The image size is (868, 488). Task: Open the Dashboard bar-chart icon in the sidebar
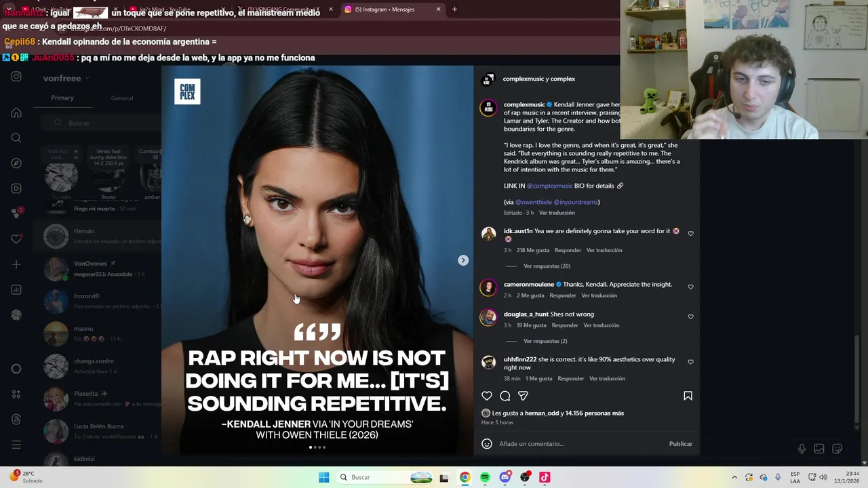tap(16, 289)
